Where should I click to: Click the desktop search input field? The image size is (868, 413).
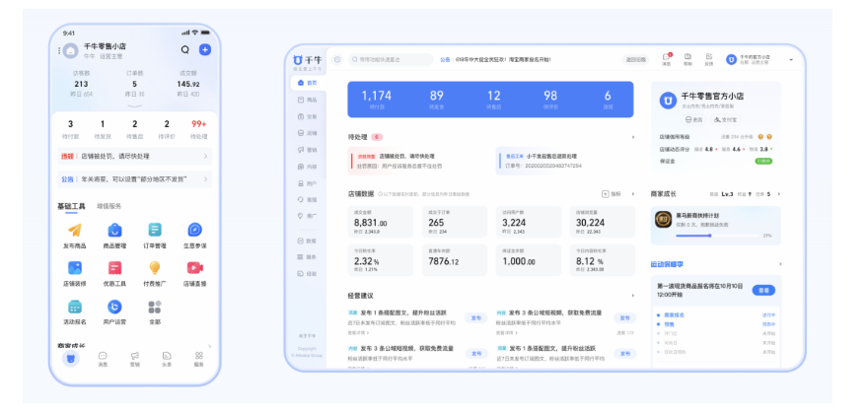coord(391,59)
